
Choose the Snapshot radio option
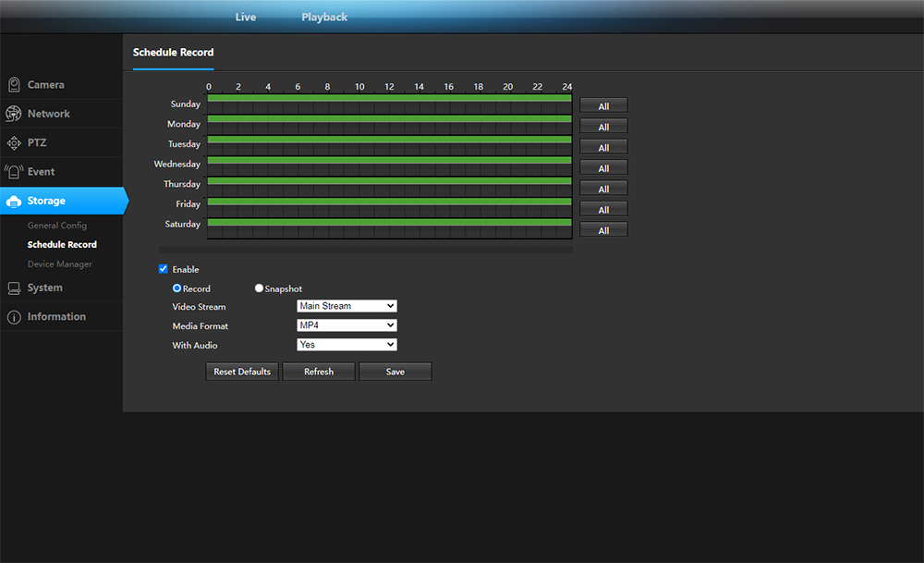point(259,288)
